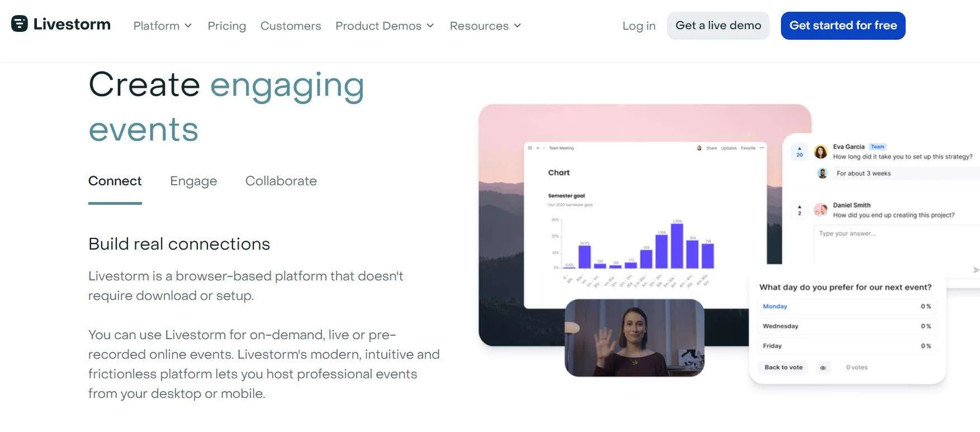Select Friday poll option
This screenshot has height=432, width=980.
point(846,346)
